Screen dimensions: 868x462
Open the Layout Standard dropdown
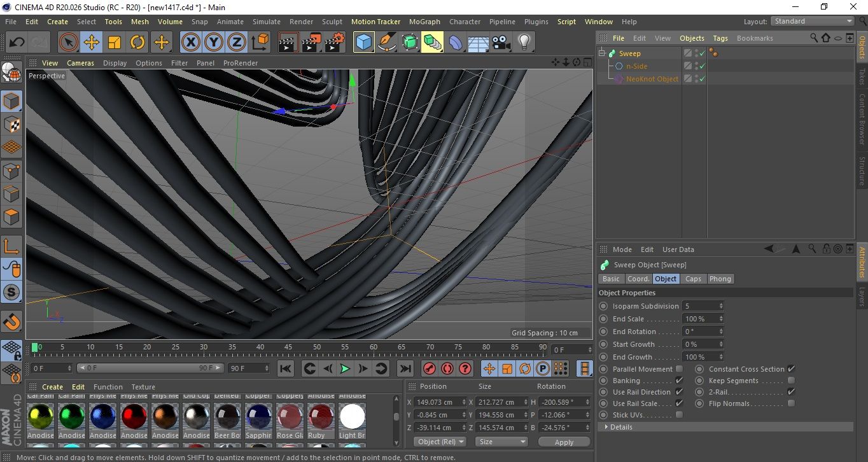(813, 21)
